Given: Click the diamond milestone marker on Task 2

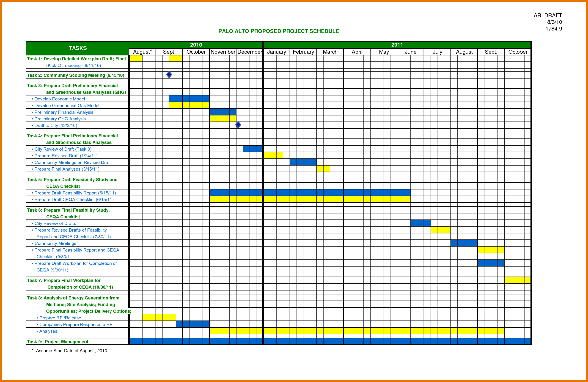Looking at the screenshot, I should pos(169,75).
